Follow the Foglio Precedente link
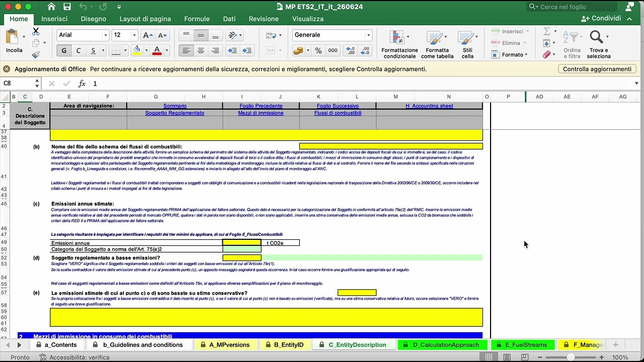The image size is (644, 362). [x=261, y=106]
